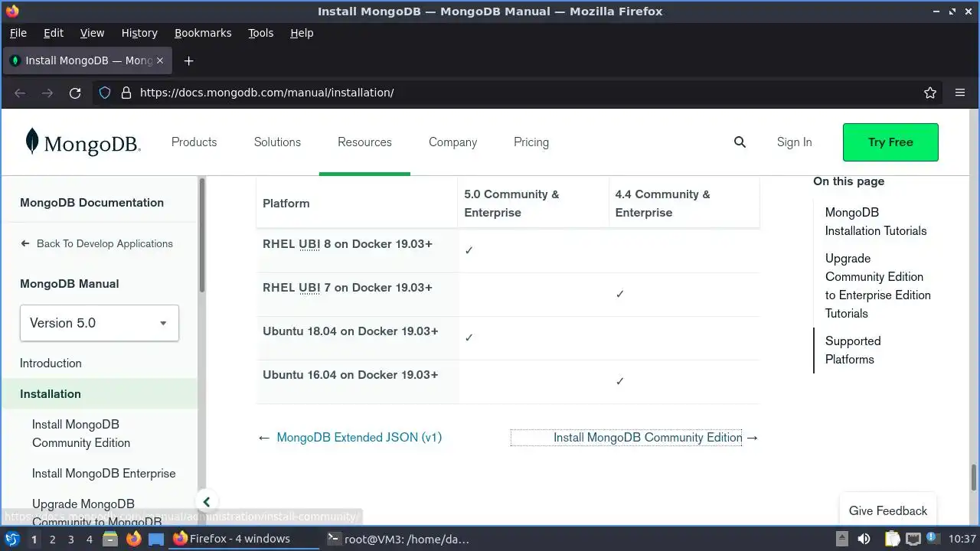The width and height of the screenshot is (980, 551).
Task: Select Introduction in the sidebar
Action: coord(51,364)
